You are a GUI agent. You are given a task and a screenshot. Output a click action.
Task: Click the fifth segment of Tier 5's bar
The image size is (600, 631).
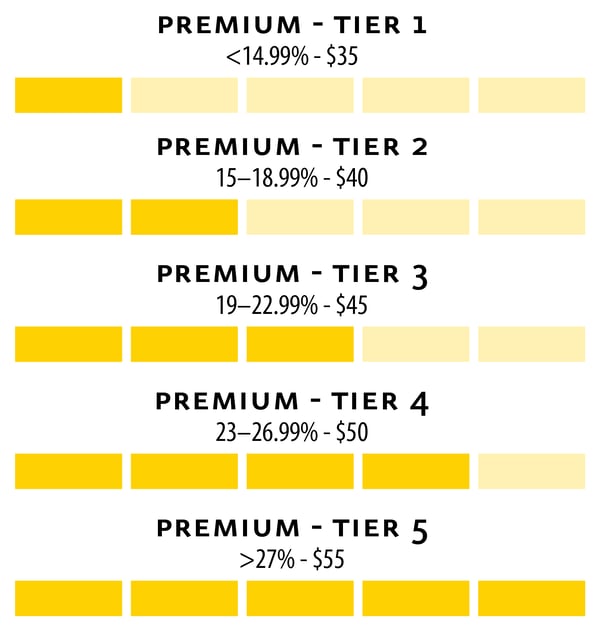(x=531, y=598)
